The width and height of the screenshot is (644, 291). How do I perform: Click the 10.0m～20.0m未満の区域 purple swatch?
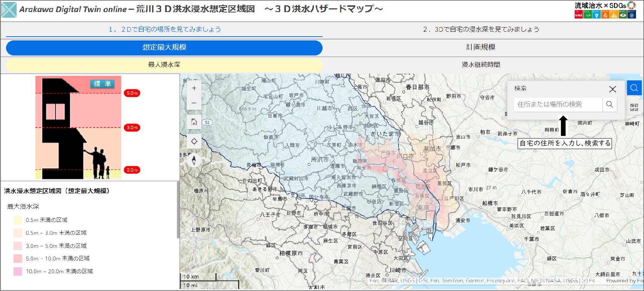pyautogui.click(x=18, y=271)
